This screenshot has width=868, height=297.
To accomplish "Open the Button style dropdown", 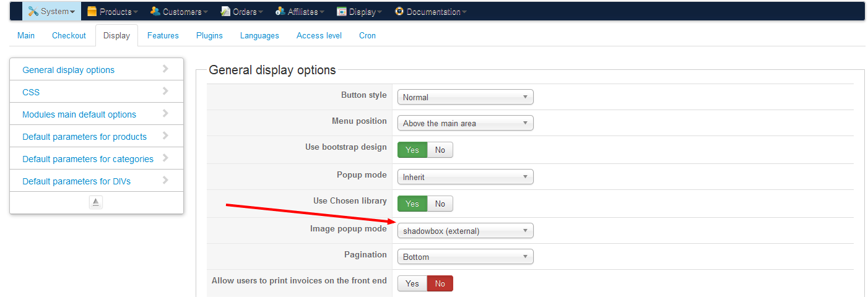I will tap(465, 97).
